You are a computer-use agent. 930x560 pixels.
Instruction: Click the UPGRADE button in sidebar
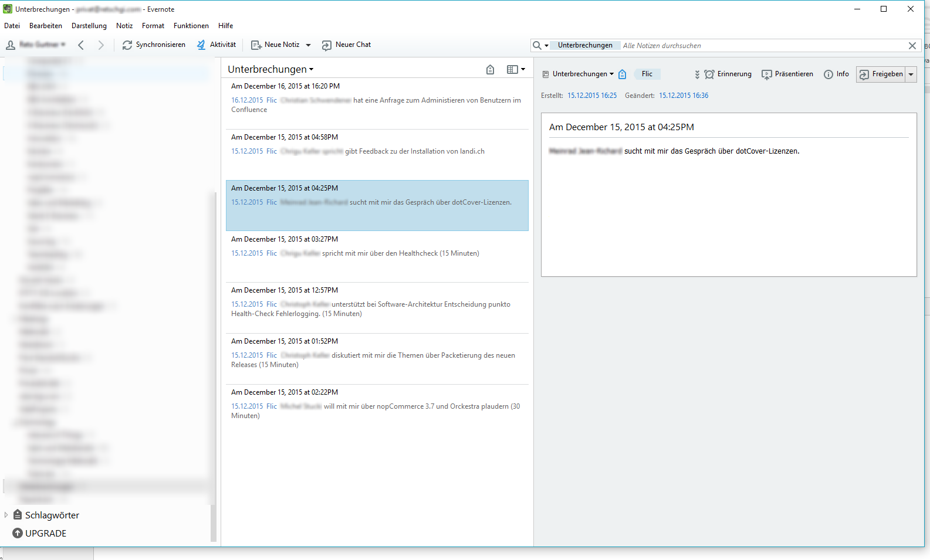(x=40, y=533)
